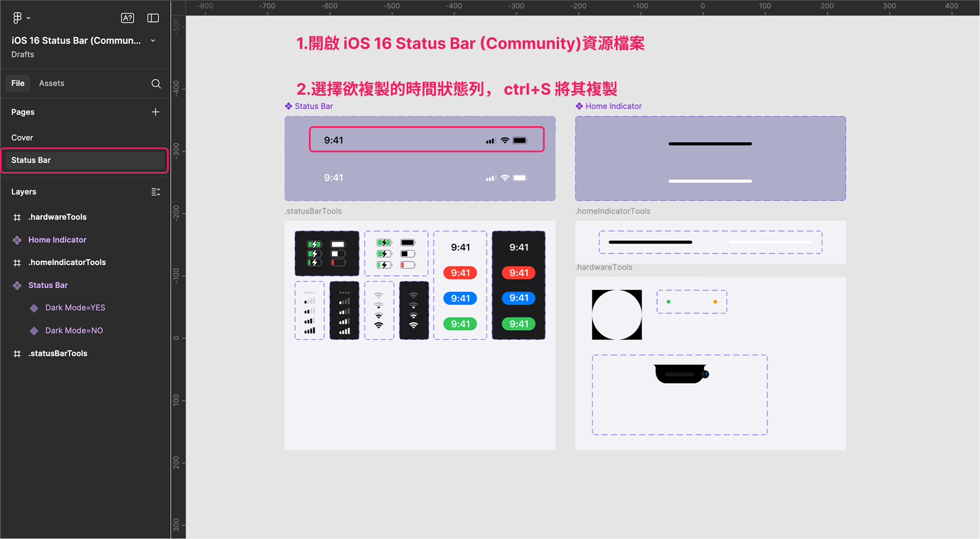The width and height of the screenshot is (980, 539).
Task: Select the File tab
Action: [x=18, y=83]
